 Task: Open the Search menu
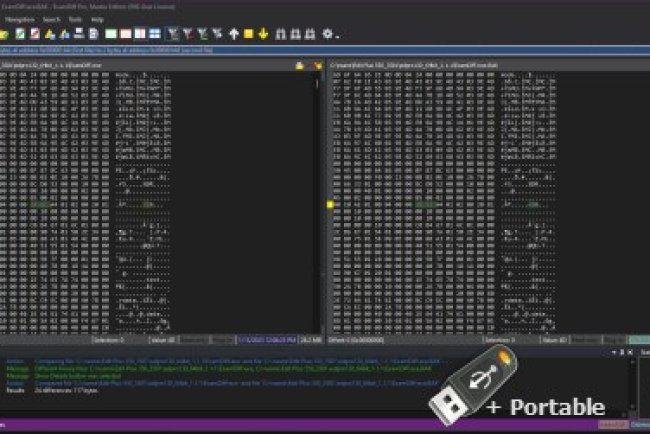click(x=51, y=19)
